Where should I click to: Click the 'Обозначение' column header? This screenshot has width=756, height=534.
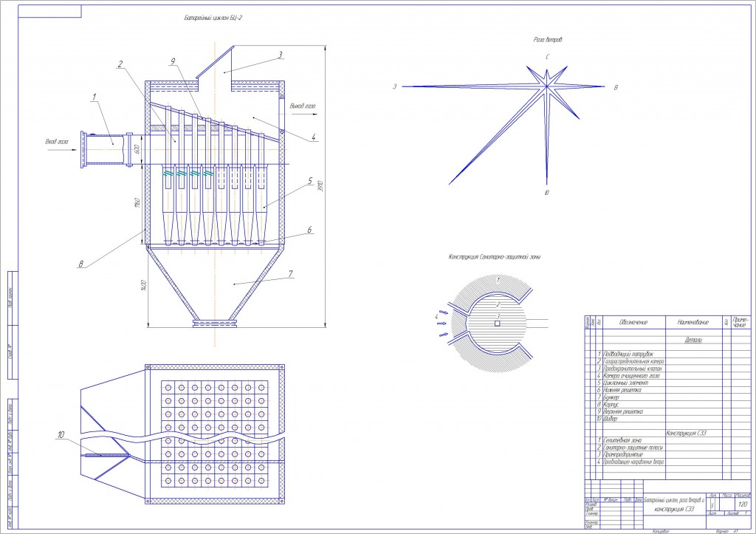tap(633, 322)
